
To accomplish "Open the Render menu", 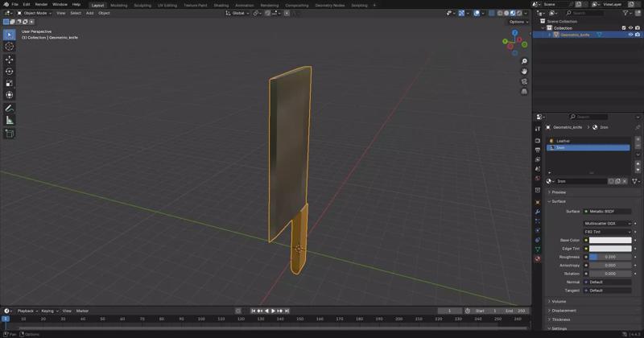I will [x=41, y=4].
